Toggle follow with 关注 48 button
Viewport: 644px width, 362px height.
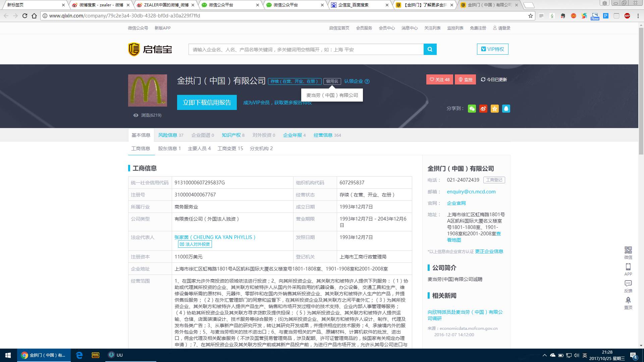(x=439, y=79)
